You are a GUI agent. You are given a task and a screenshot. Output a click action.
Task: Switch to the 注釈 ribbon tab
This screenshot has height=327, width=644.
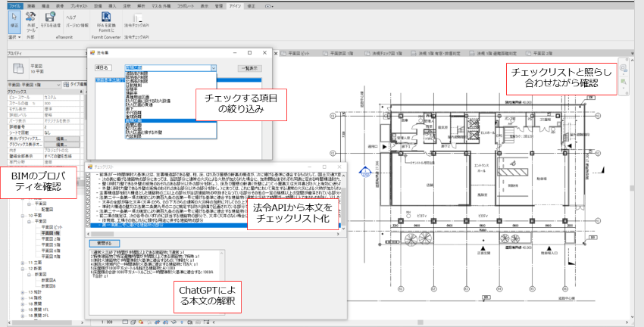click(127, 6)
